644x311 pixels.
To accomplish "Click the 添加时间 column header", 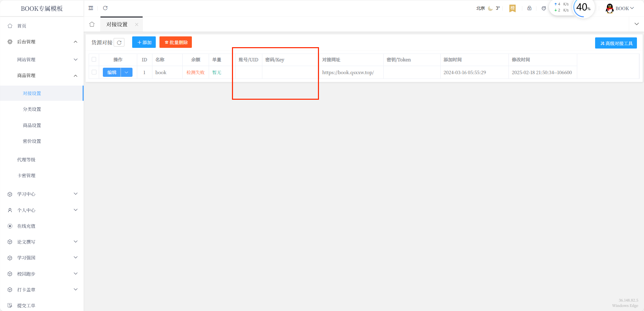I will click(x=452, y=60).
